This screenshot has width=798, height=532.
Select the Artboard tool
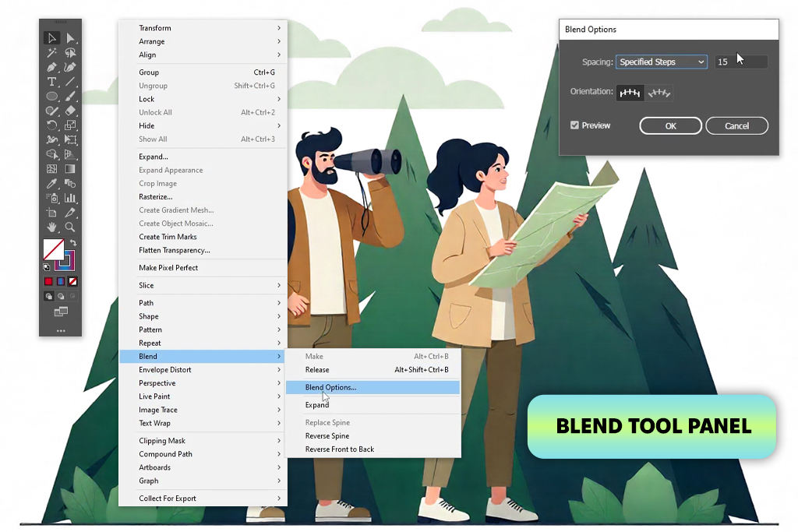tap(51, 213)
